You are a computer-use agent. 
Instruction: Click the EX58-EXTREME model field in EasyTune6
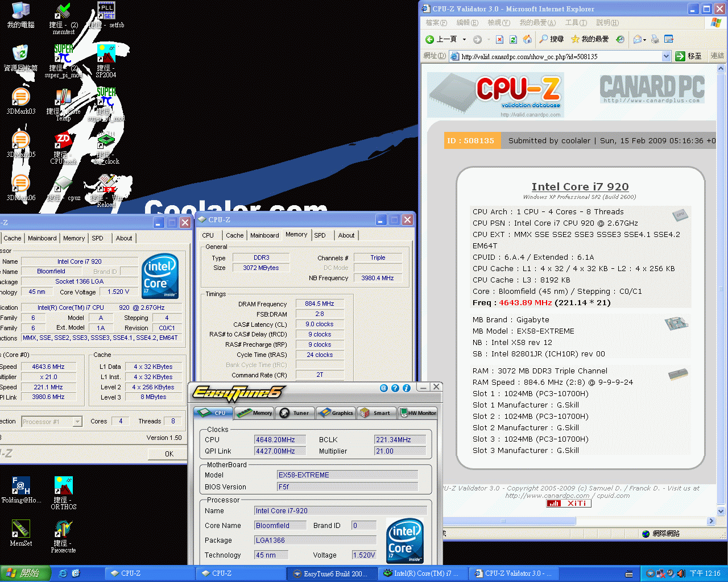pos(348,475)
